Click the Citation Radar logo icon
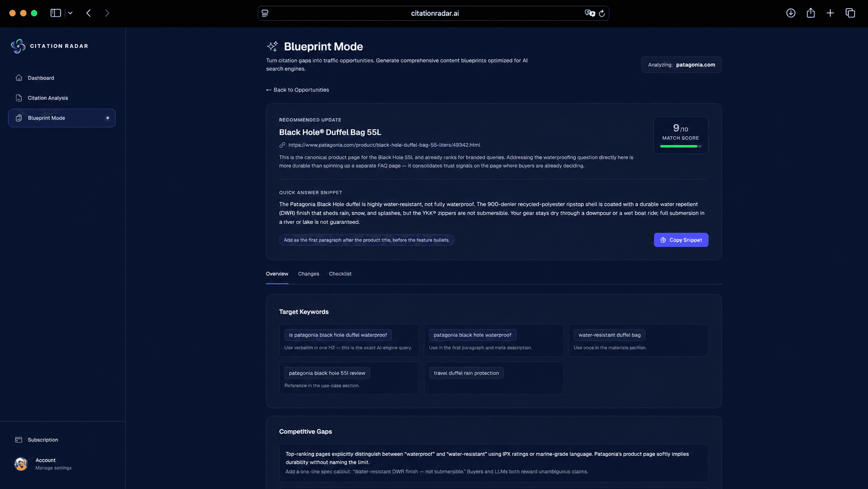 pos(18,46)
